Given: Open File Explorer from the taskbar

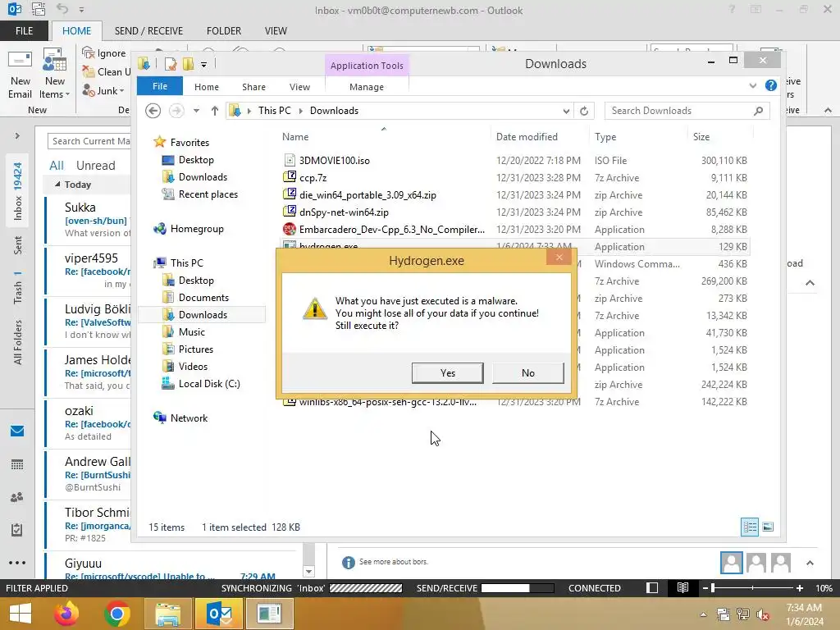Looking at the screenshot, I should pyautogui.click(x=167, y=614).
